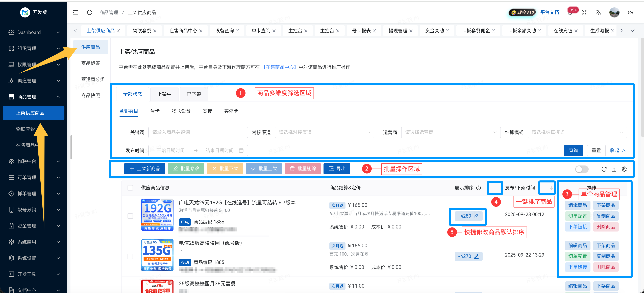Viewport: 644px width, 293px height.
Task: Open table column settings gear icon
Action: (x=624, y=169)
